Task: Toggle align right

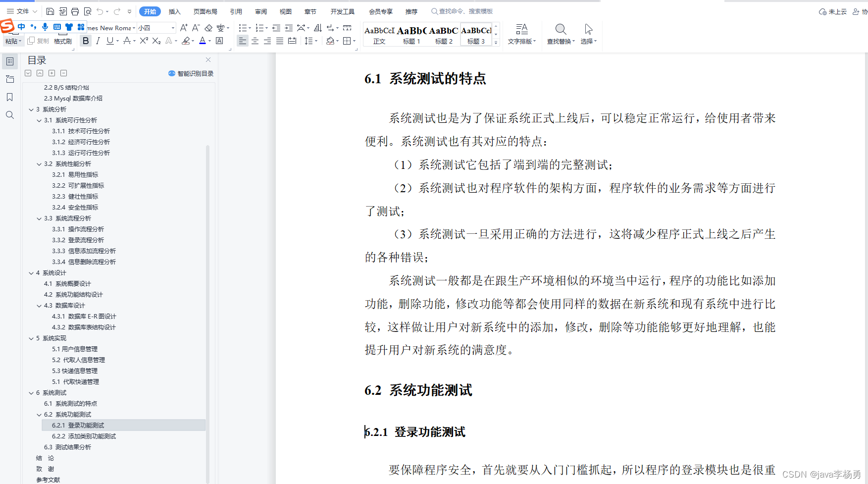Action: pos(267,41)
